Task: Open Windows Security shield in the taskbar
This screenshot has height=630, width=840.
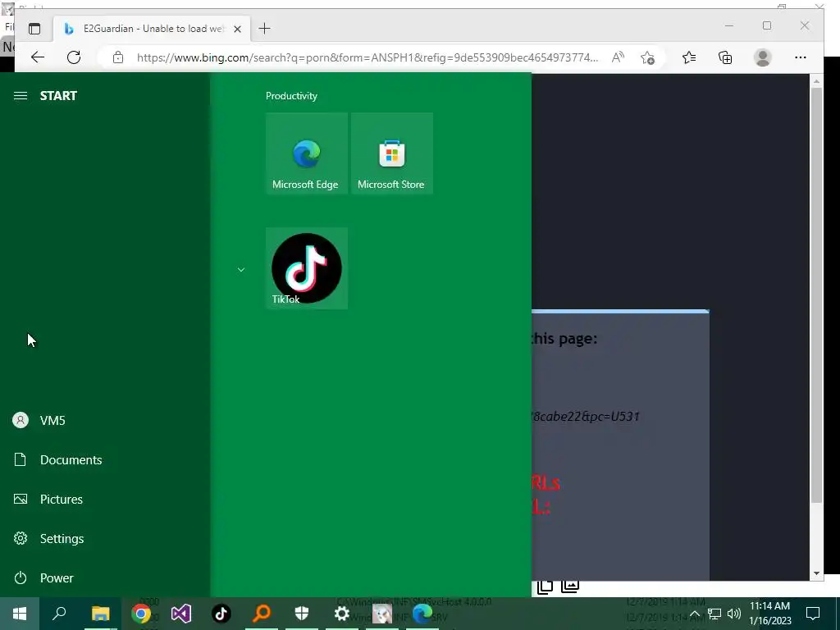Action: [302, 614]
